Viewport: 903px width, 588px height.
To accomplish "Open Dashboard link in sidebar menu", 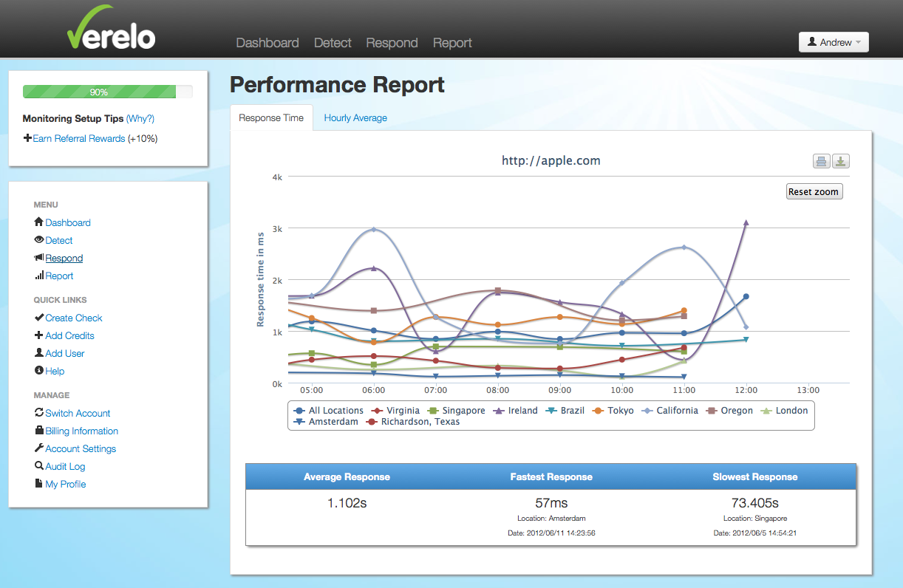I will [68, 222].
